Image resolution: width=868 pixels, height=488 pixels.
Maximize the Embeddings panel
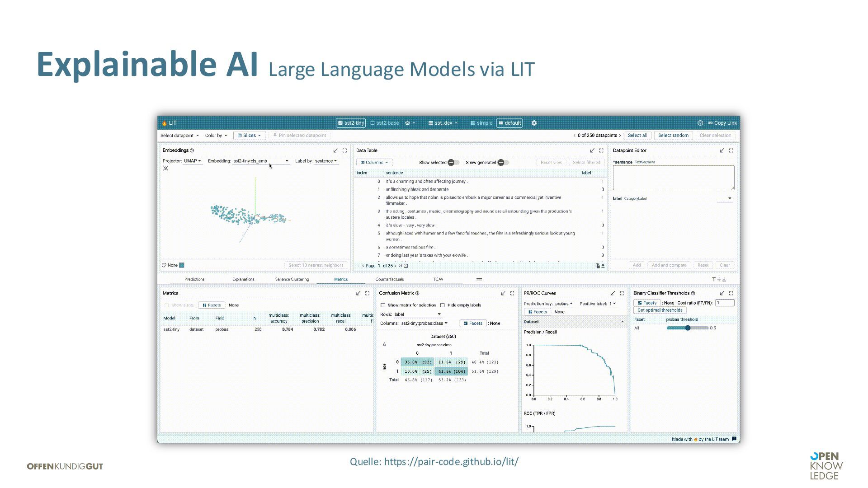point(344,150)
